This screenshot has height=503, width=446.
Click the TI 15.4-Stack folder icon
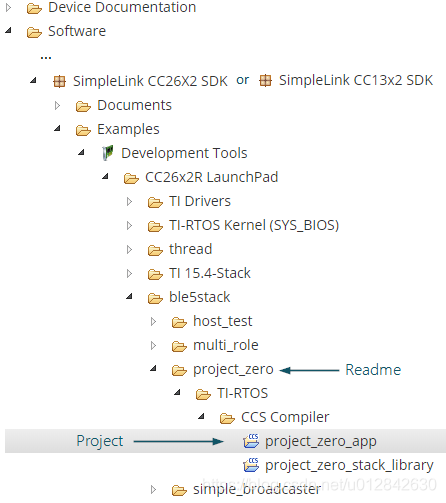coord(155,274)
